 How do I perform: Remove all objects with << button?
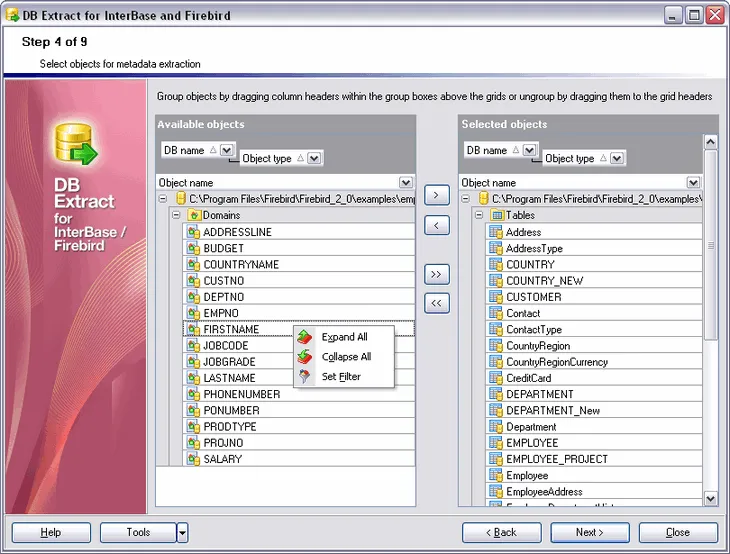[x=437, y=304]
